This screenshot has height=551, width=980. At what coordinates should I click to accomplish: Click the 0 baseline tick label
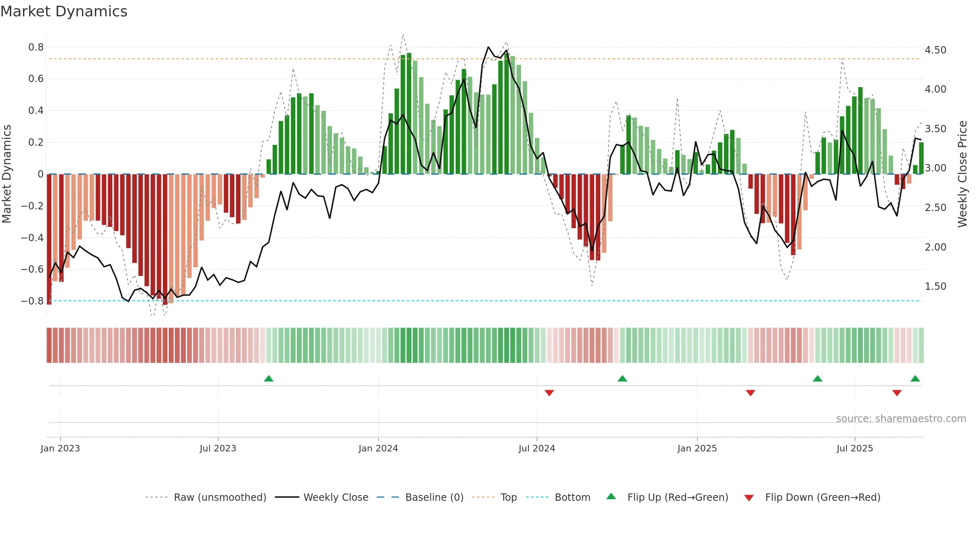point(40,174)
